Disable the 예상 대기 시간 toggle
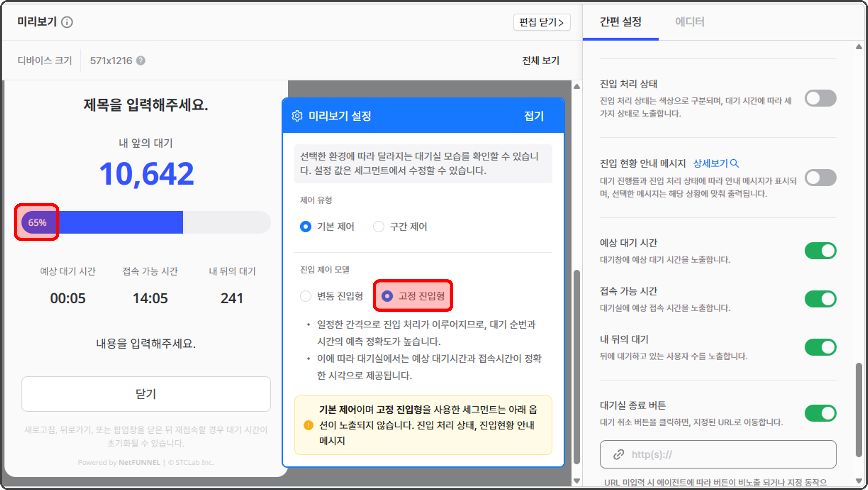 820,251
